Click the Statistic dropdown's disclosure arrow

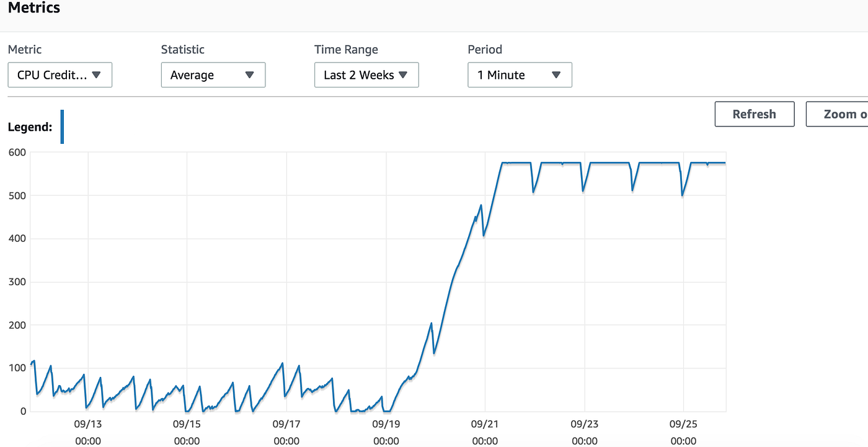point(250,74)
